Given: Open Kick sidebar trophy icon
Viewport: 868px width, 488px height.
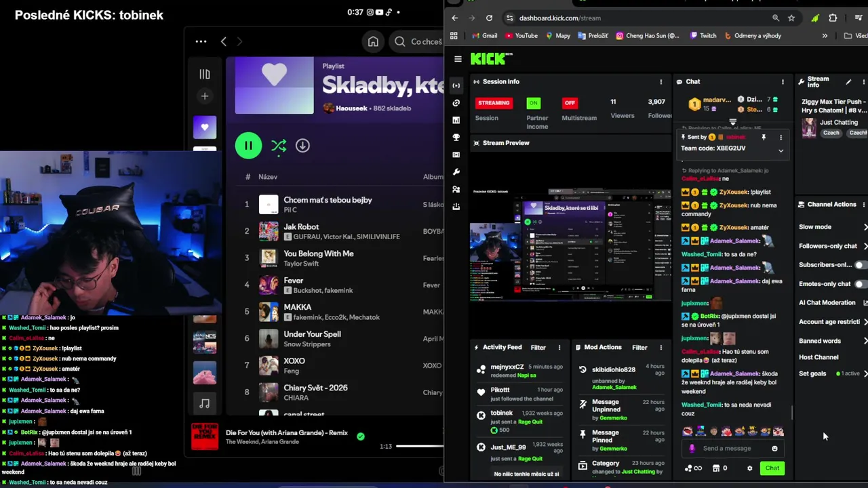Looking at the screenshot, I should 456,138.
